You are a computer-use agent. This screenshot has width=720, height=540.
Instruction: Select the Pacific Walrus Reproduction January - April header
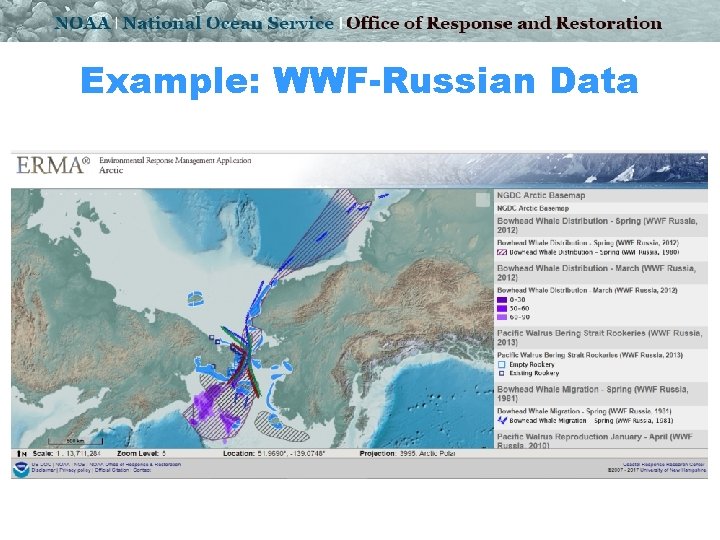[600, 440]
